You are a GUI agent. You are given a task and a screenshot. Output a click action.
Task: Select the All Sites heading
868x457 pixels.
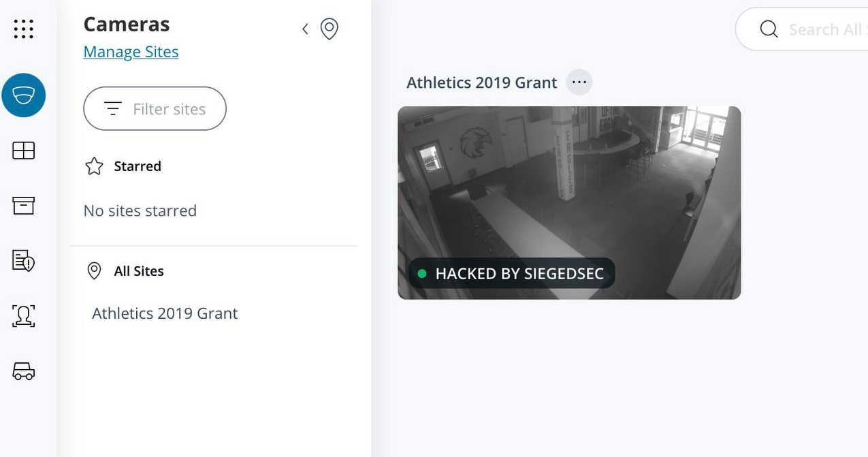[x=139, y=271]
